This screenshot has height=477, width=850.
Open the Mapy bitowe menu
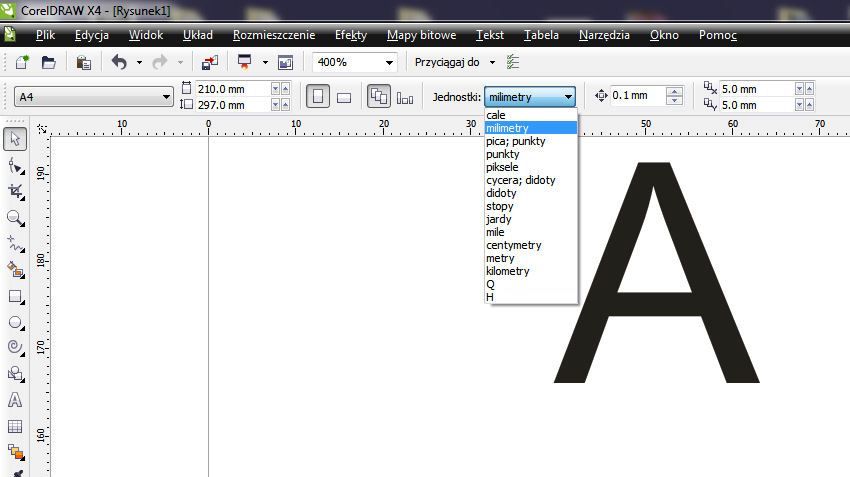[x=421, y=35]
